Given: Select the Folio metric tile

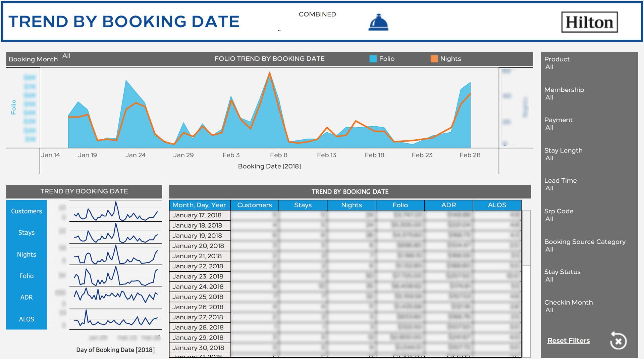Looking at the screenshot, I should (x=26, y=276).
